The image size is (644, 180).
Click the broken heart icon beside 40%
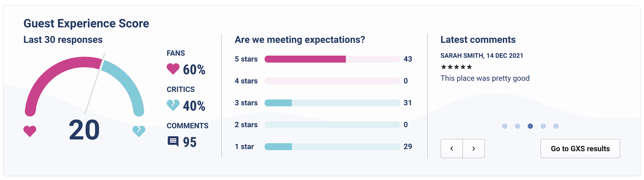[x=173, y=105]
